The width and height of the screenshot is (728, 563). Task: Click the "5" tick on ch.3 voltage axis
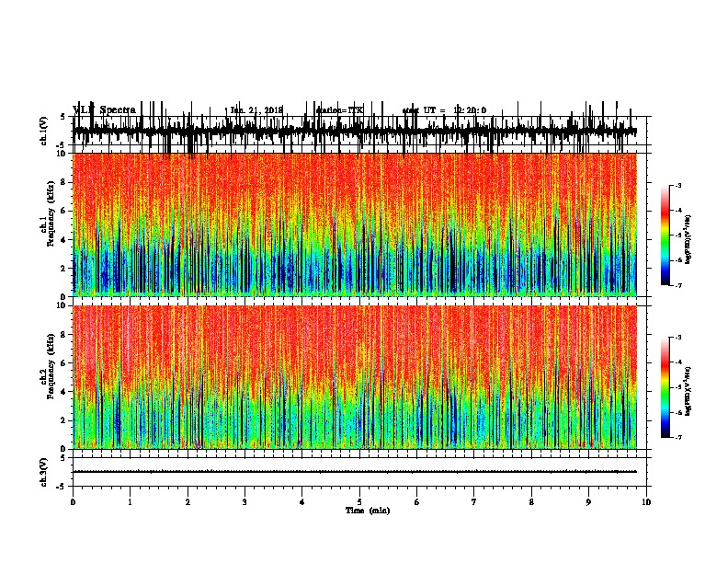click(63, 458)
